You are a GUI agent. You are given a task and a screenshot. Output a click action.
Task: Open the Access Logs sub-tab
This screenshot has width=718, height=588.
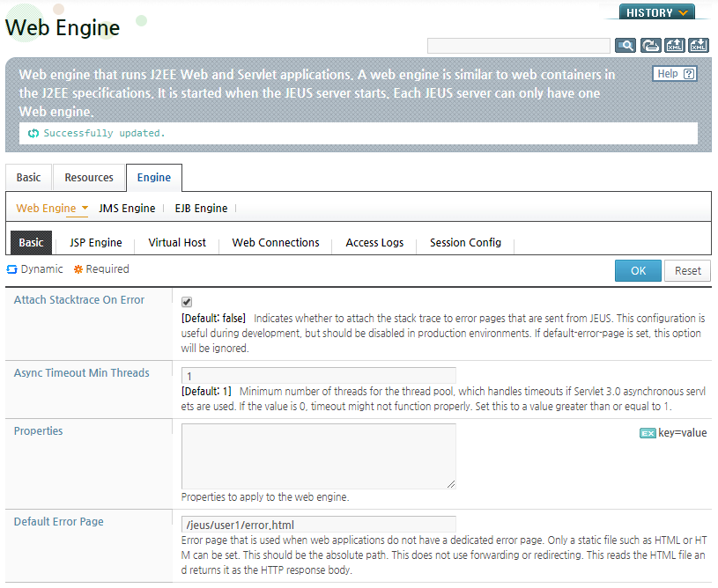click(374, 243)
